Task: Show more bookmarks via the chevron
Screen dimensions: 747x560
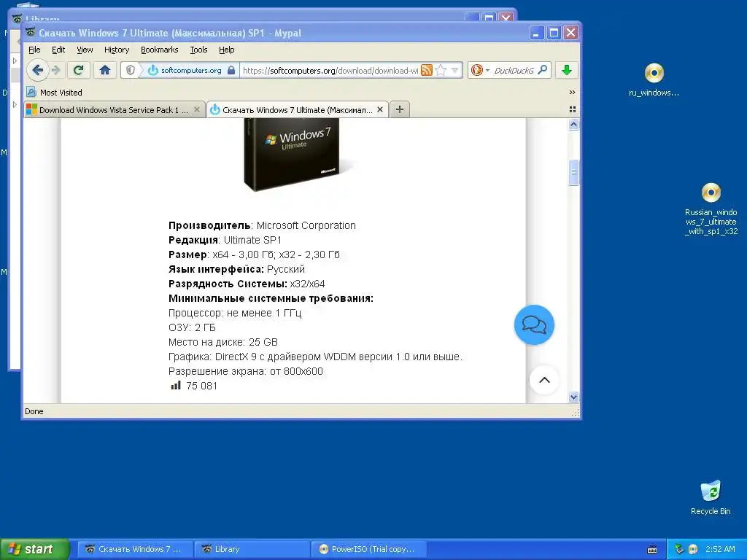Action: [x=572, y=93]
